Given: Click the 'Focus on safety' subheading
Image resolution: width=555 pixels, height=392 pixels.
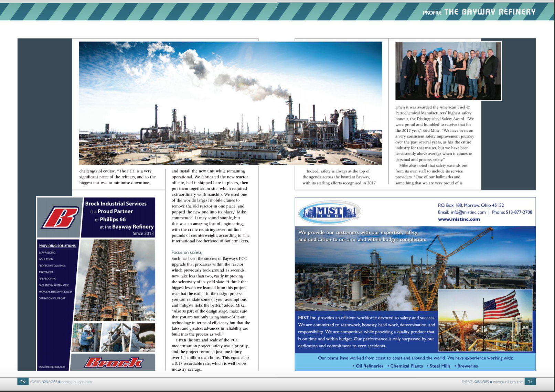Looking at the screenshot, I should pos(187,252).
